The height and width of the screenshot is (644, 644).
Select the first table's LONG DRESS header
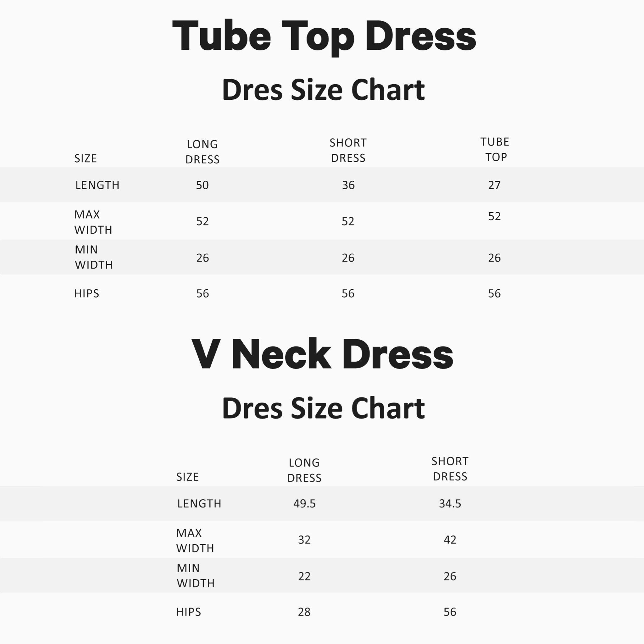tap(202, 152)
